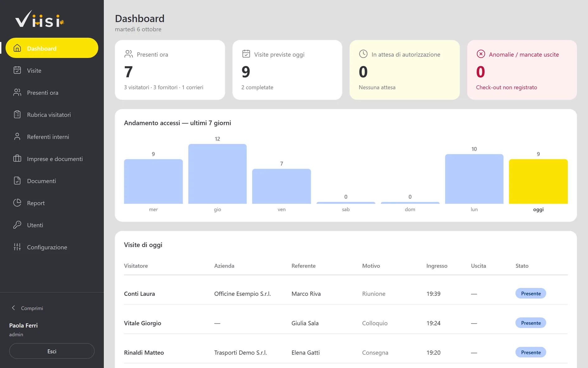588x368 pixels.
Task: Click the mer bar in chart
Action: click(153, 182)
